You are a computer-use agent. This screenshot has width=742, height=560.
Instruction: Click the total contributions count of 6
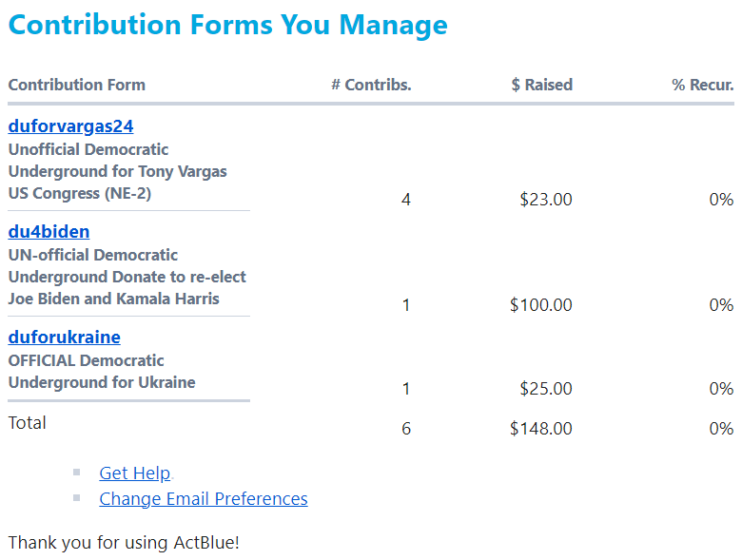[x=406, y=428]
